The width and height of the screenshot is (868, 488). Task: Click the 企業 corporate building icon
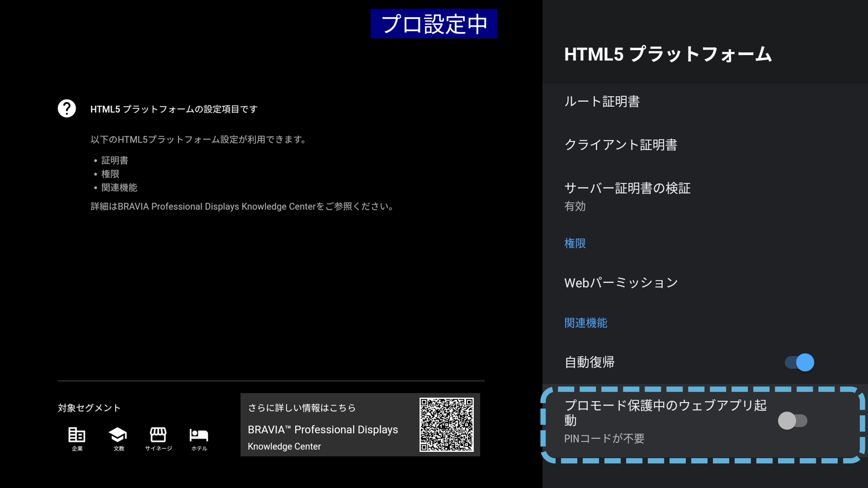click(77, 434)
